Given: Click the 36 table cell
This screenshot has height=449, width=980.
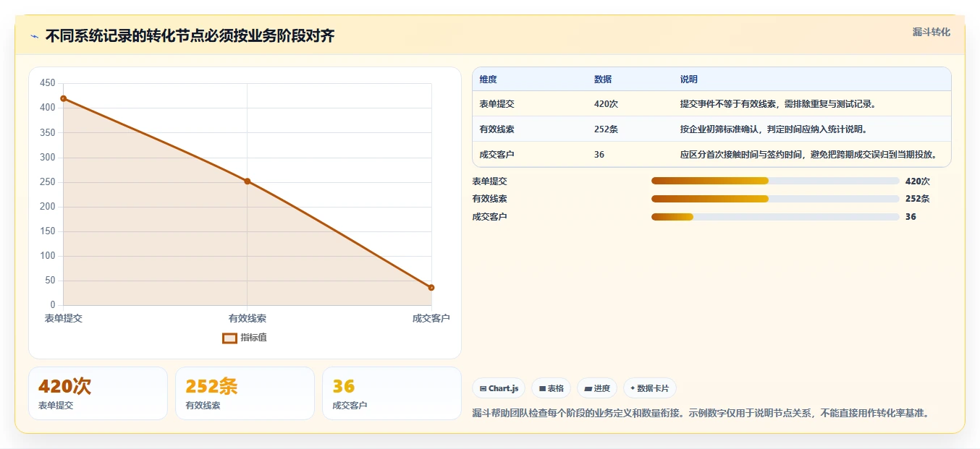Looking at the screenshot, I should tap(599, 155).
